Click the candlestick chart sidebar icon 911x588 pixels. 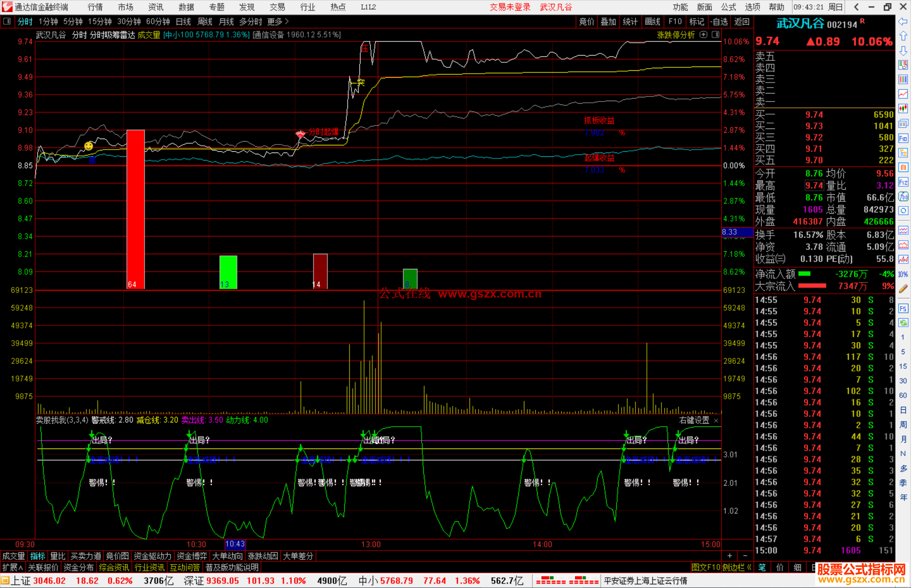(x=903, y=108)
